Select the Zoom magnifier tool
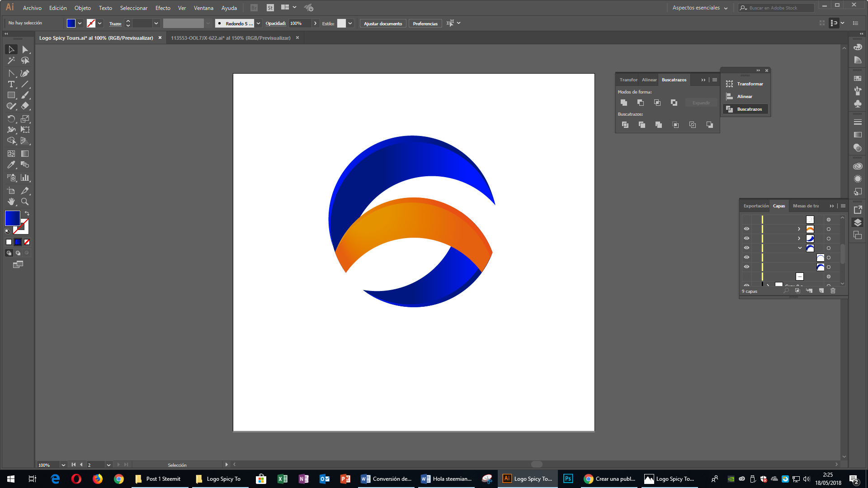Image resolution: width=868 pixels, height=488 pixels. tap(25, 202)
